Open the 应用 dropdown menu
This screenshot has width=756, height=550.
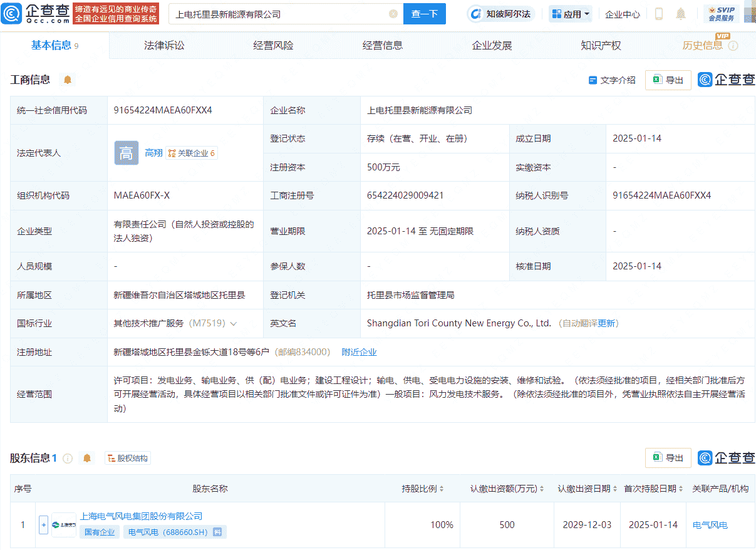(x=570, y=13)
